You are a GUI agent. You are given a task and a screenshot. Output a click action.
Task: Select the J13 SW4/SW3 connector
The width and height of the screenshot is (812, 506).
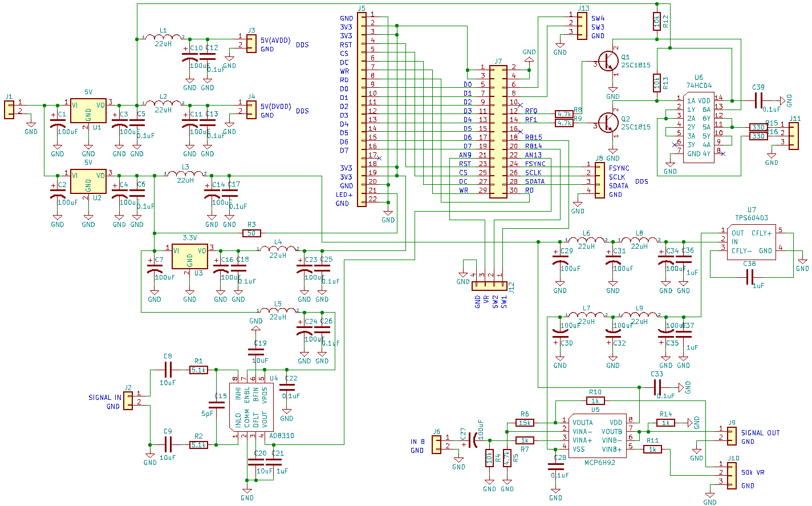coord(582,26)
